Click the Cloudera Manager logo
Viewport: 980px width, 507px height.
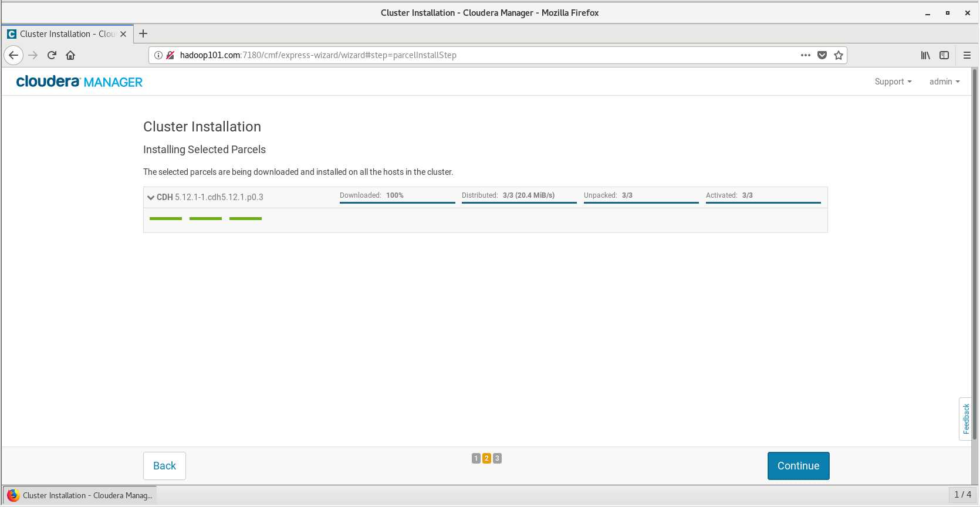click(x=79, y=82)
